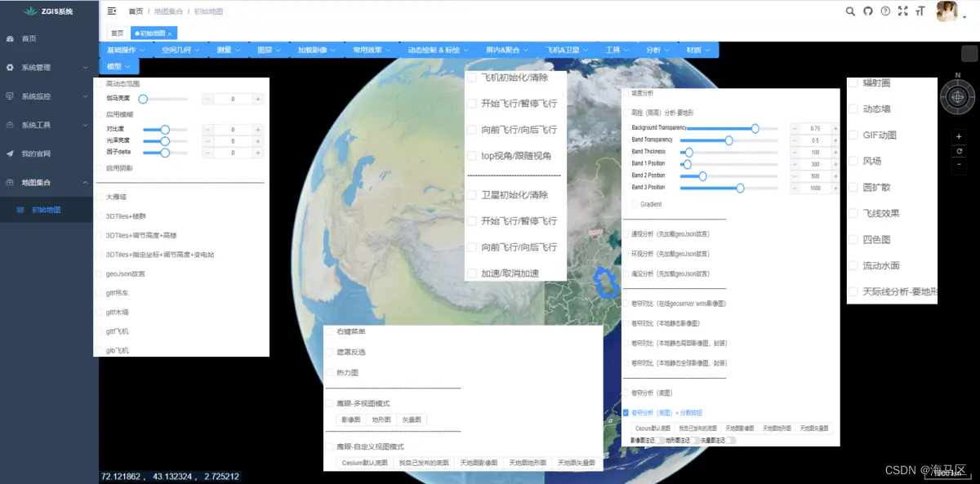Open the 常用效果 dropdown
Screen dimensions: 980x484
[x=372, y=50]
